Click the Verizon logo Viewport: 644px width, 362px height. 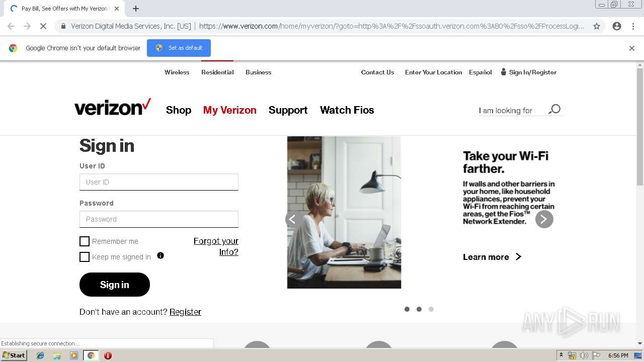[x=113, y=107]
